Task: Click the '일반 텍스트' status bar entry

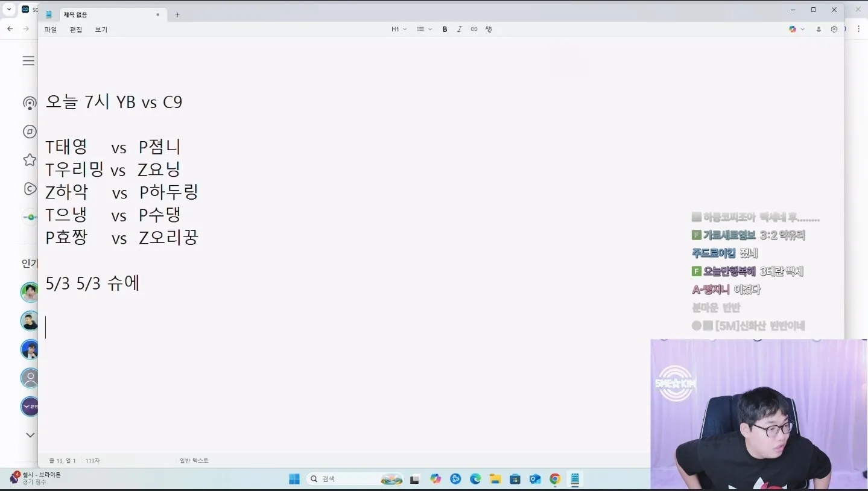Action: 194,461
